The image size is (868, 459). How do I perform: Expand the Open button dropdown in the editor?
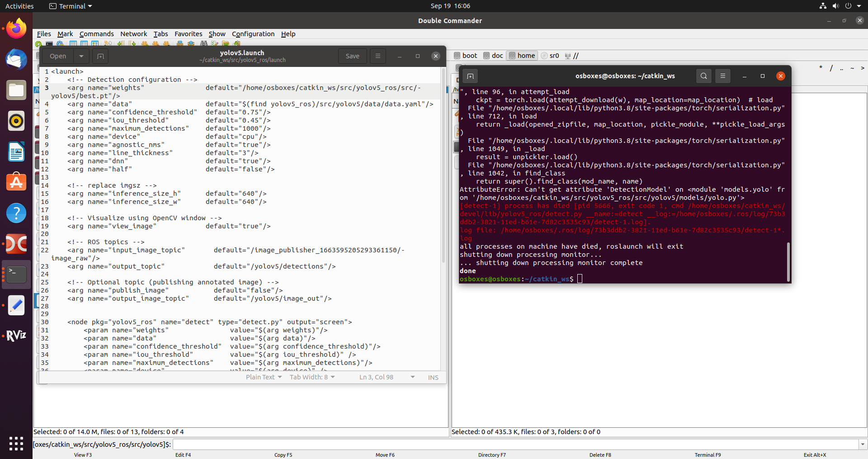point(81,56)
